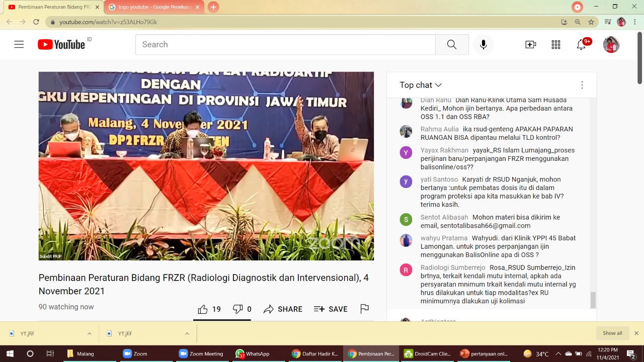The width and height of the screenshot is (644, 362).
Task: Click the live chat scrollbar thumb
Action: pyautogui.click(x=593, y=300)
